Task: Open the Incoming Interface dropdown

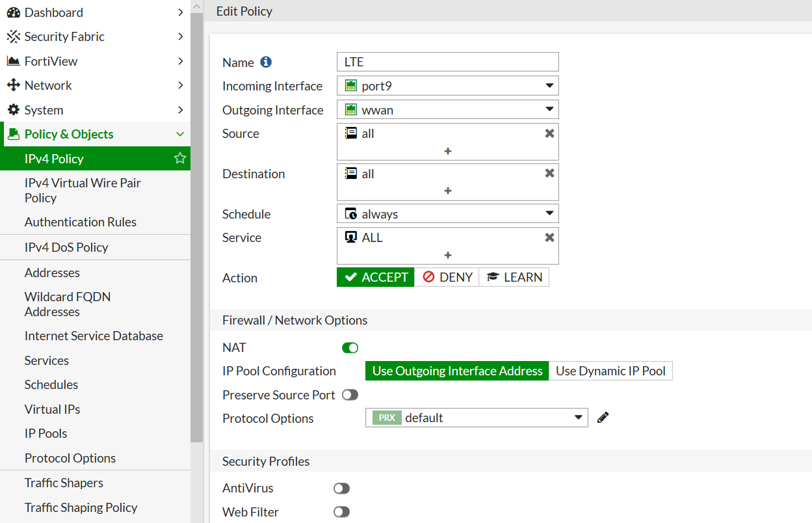Action: 448,86
